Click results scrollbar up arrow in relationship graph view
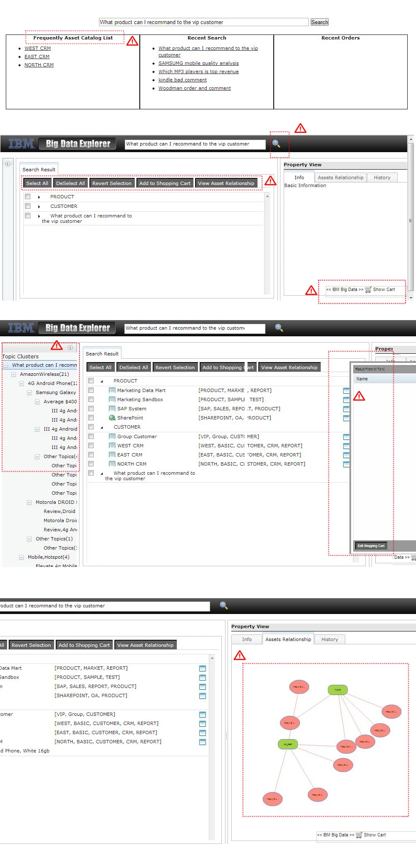Viewport: 416px width, 868px height. pos(212,658)
